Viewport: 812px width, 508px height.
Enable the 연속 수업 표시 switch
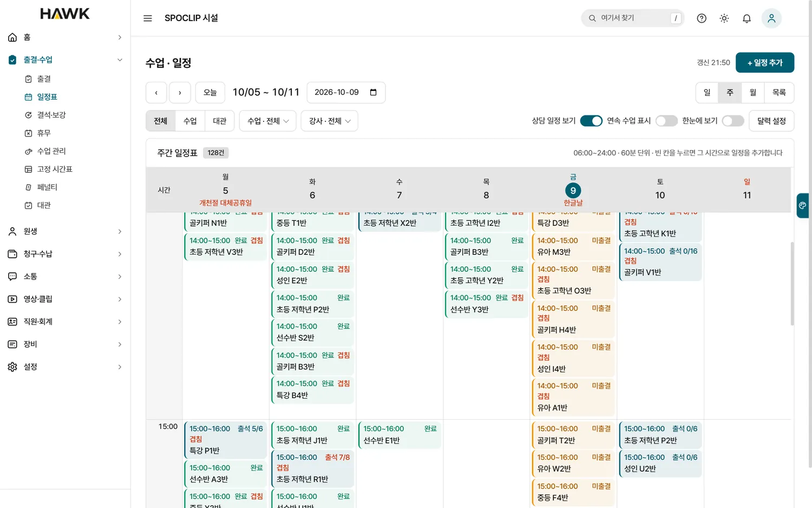666,121
